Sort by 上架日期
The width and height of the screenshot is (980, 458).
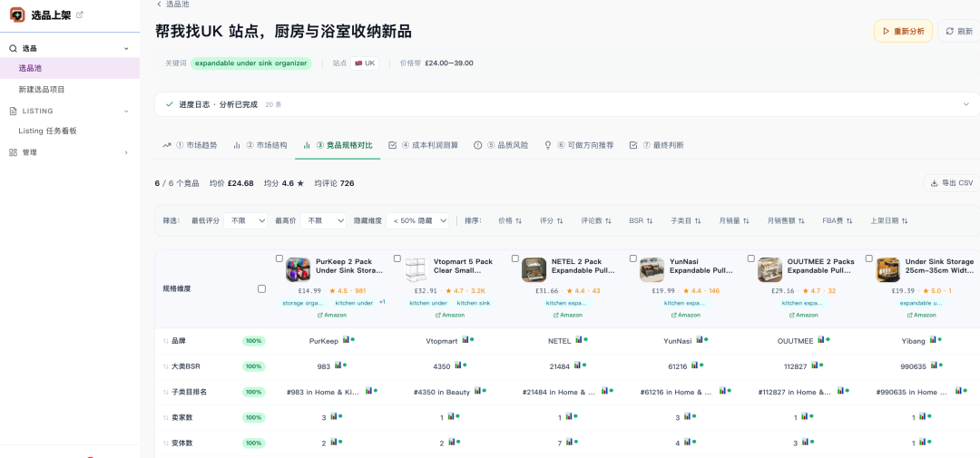pyautogui.click(x=889, y=220)
